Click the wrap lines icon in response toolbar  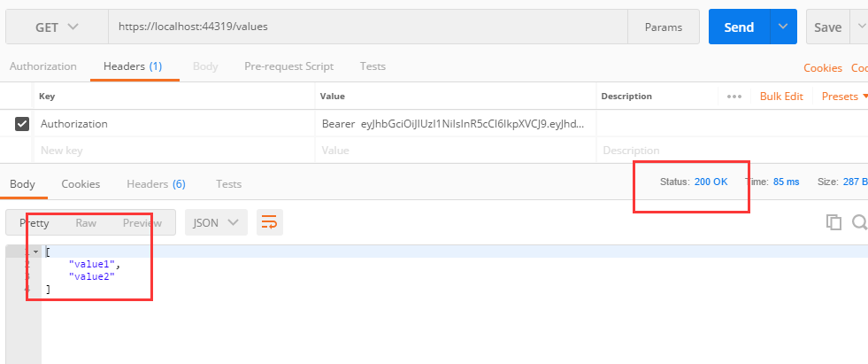pyautogui.click(x=270, y=223)
